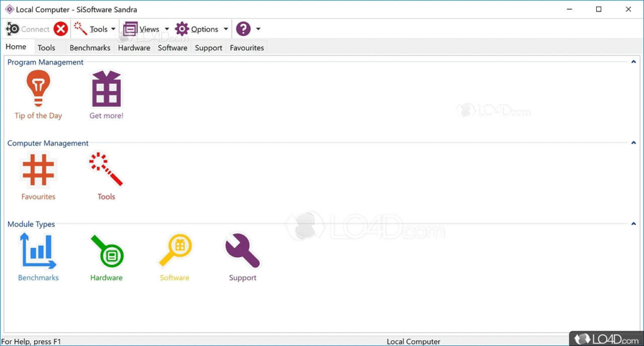Click the Program Management section heading
The height and width of the screenshot is (346, 644).
(x=45, y=62)
